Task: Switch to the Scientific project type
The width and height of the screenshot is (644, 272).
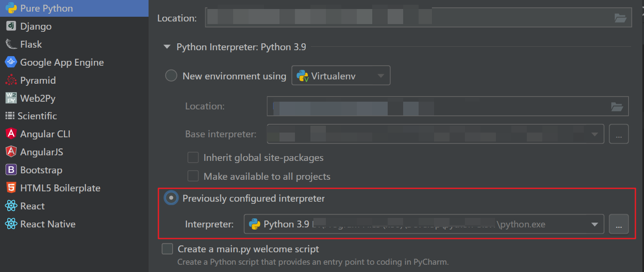Action: [11, 116]
